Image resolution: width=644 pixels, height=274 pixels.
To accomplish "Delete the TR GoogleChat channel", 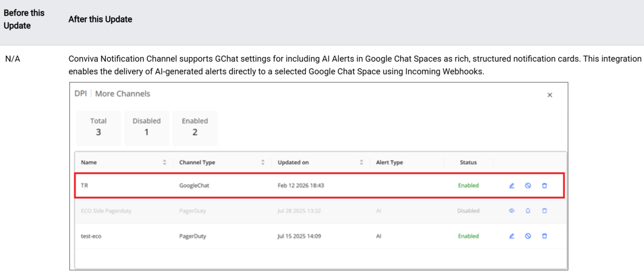I will pyautogui.click(x=544, y=186).
